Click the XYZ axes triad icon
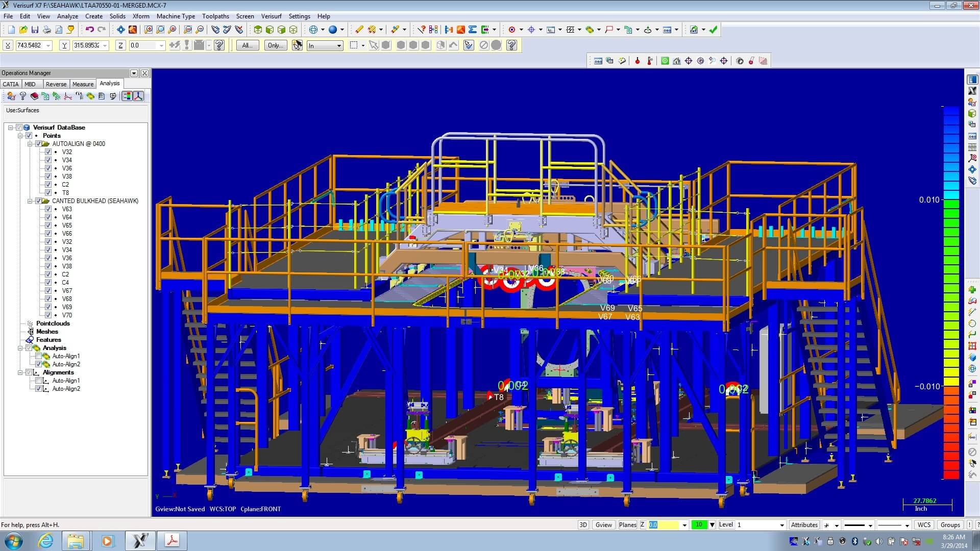Viewport: 980px width, 551px height. coord(138,96)
